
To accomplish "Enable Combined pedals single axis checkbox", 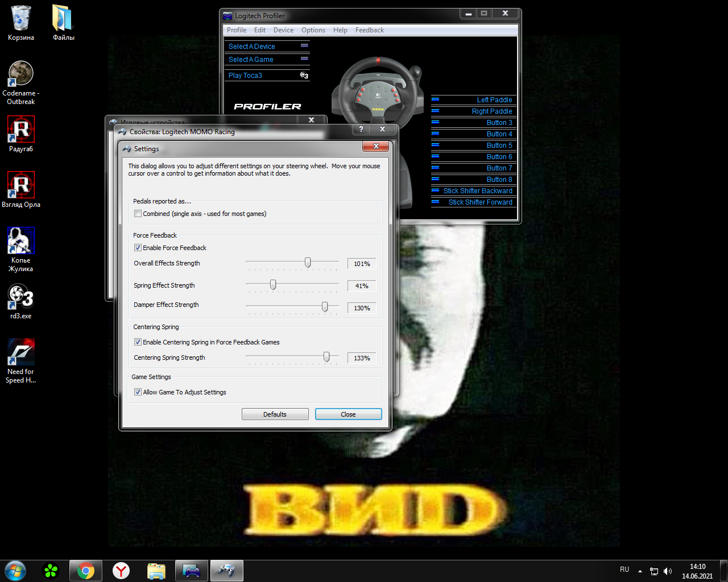I will click(x=138, y=214).
